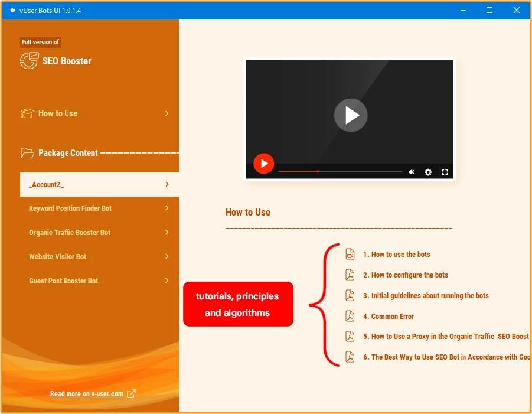Click the PDF icon beside The Best Way to Use SEO Bot
Image resolution: width=532 pixels, height=414 pixels.
click(x=350, y=357)
